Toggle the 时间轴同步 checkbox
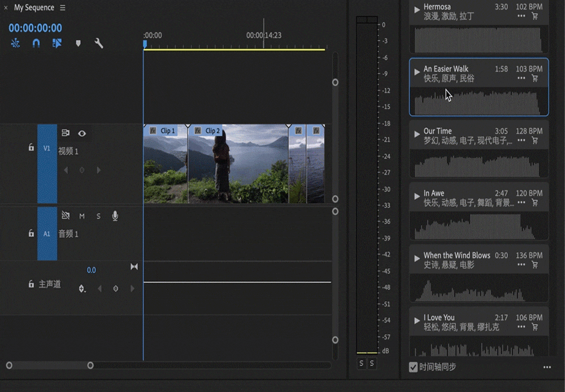Image resolution: width=565 pixels, height=392 pixels. tap(413, 367)
